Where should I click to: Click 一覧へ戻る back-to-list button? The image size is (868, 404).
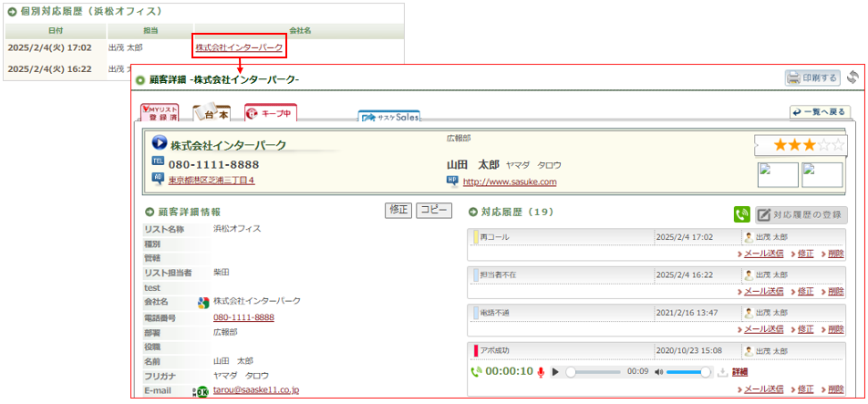pyautogui.click(x=820, y=112)
